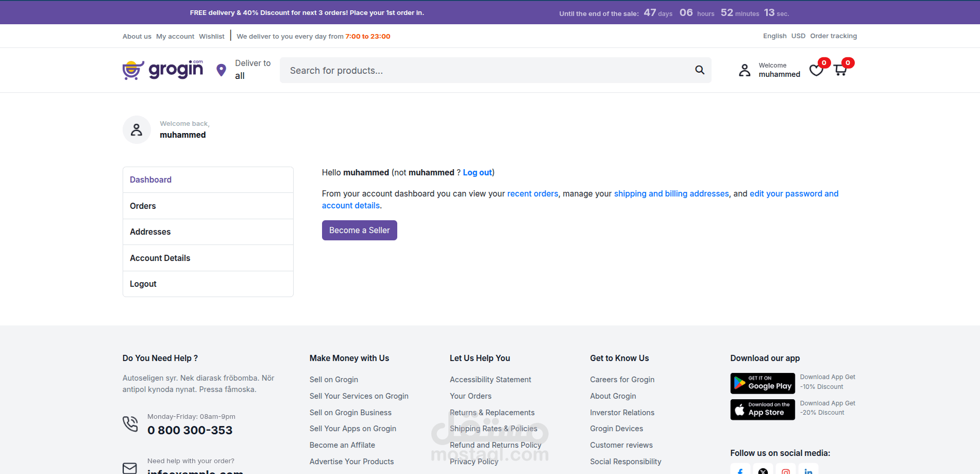Click the grogin logo
Image resolution: width=980 pixels, height=474 pixels.
tap(163, 70)
